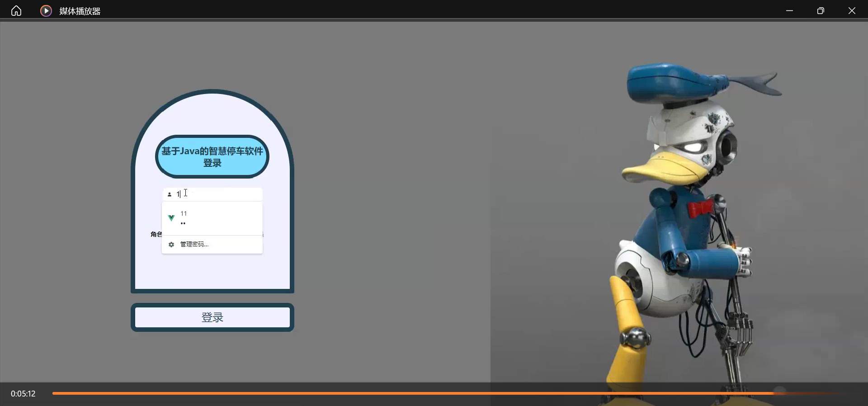This screenshot has height=406, width=868.
Task: Click the green Vue logo in suggestion
Action: (171, 218)
